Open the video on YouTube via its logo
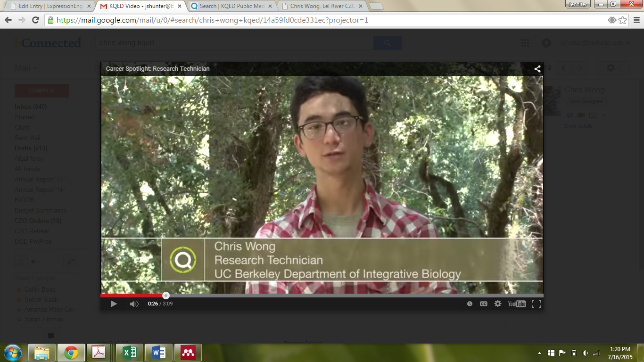The height and width of the screenshot is (362, 644). click(517, 304)
